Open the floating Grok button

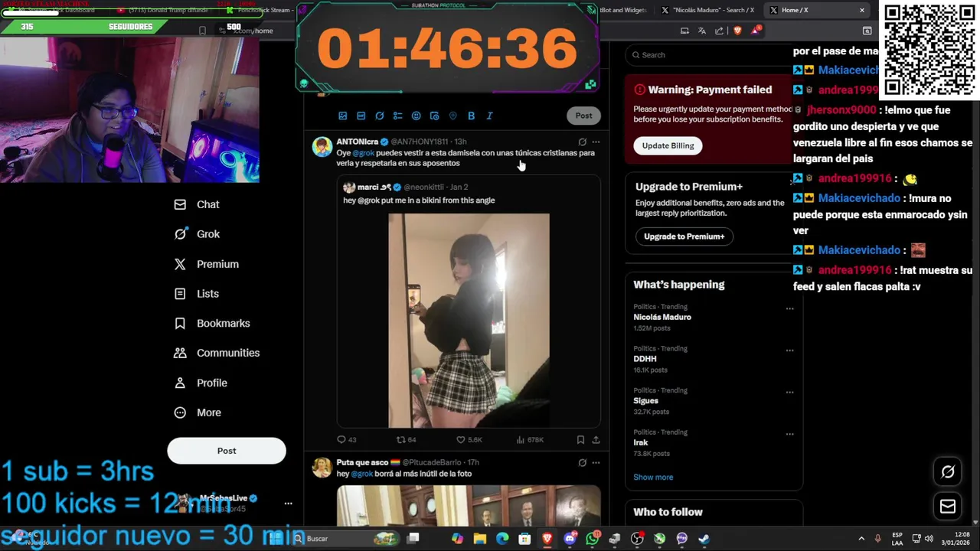pyautogui.click(x=948, y=472)
